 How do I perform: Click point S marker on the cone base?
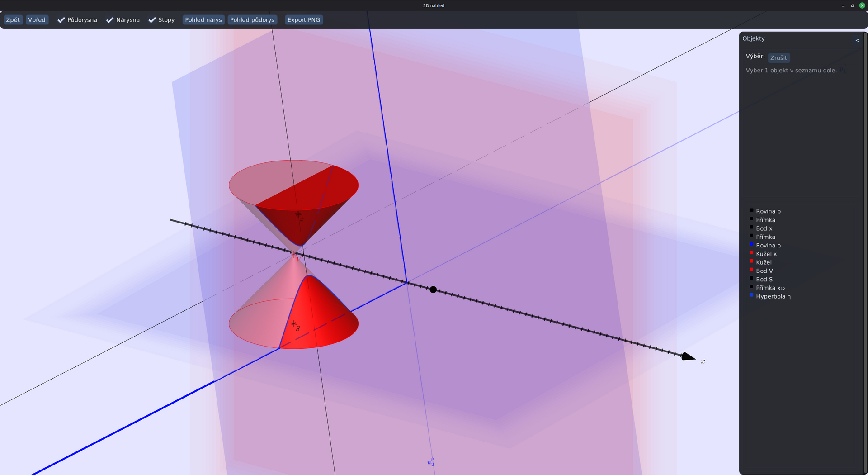click(x=294, y=324)
